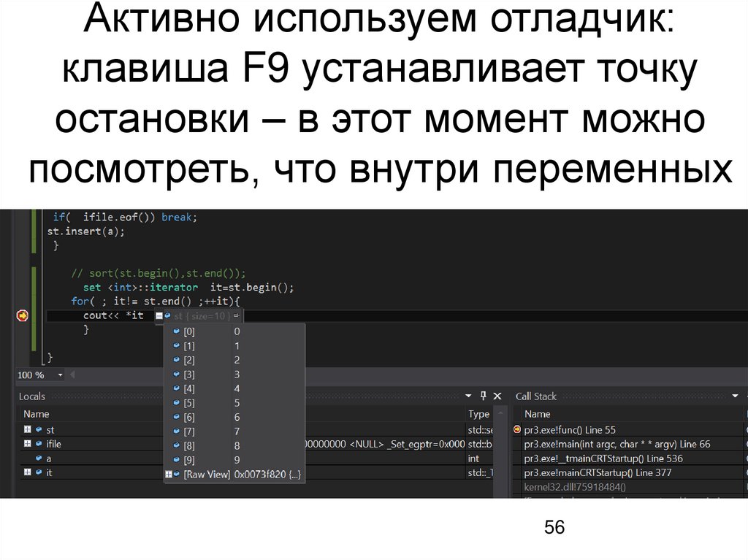
Task: Pin the st DataTip using its pin icon
Action: pyautogui.click(x=235, y=316)
